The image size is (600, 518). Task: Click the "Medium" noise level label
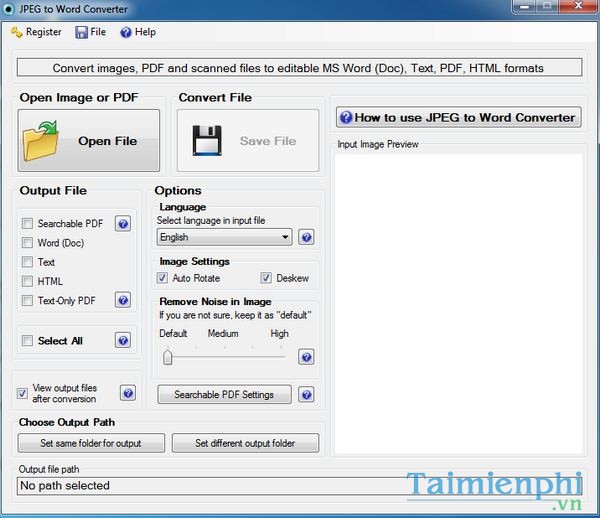coord(223,334)
